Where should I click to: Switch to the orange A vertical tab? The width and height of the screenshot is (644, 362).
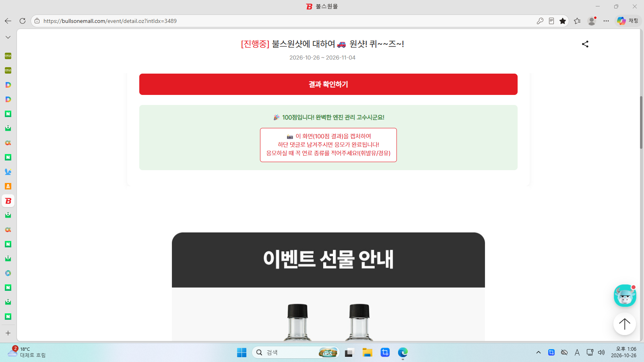click(x=8, y=186)
